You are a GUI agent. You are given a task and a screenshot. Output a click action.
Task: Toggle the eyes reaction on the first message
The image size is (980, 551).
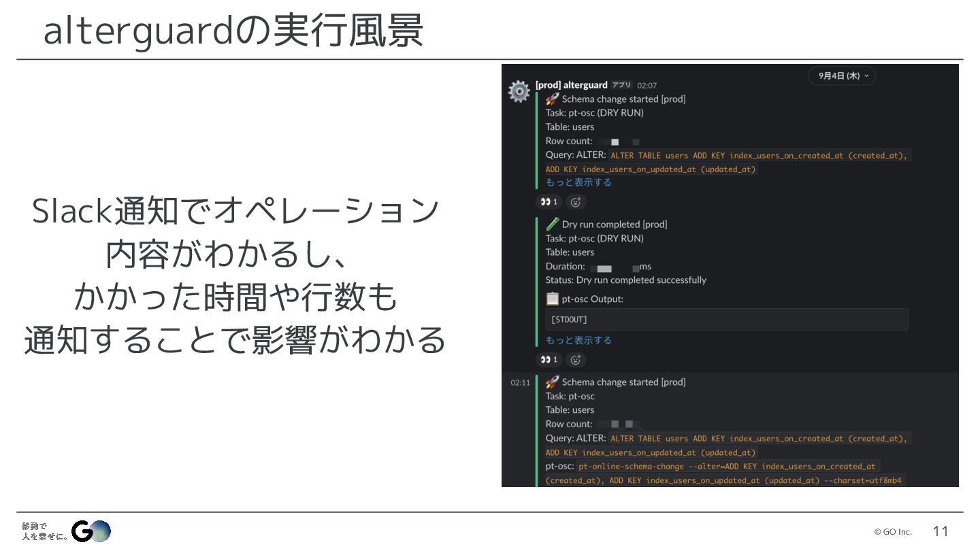549,202
